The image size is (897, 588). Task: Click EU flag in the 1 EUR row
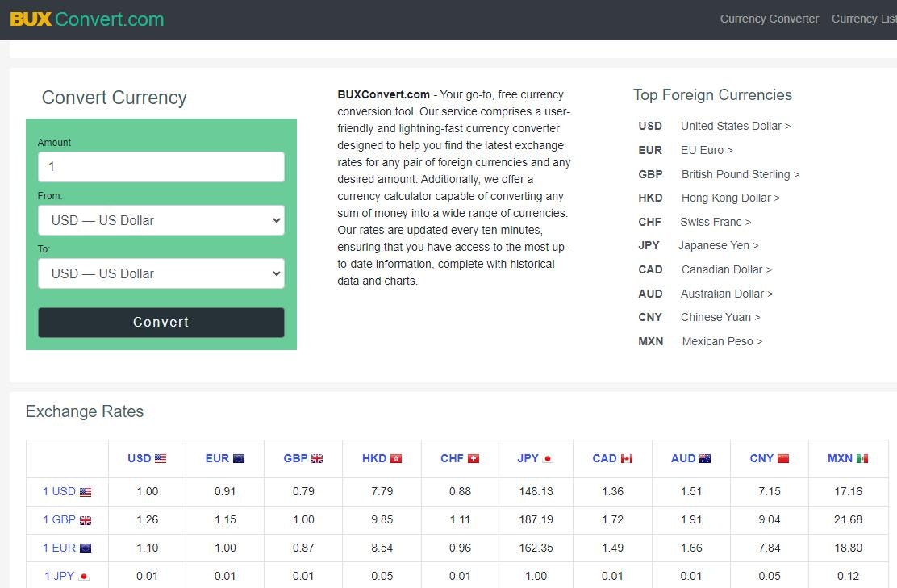click(86, 548)
